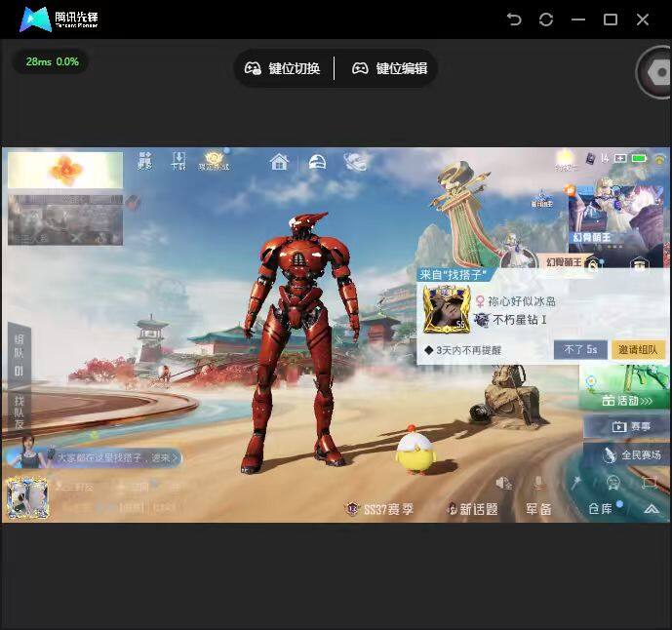
Task: Click the back arrow in title bar
Action: (x=514, y=20)
